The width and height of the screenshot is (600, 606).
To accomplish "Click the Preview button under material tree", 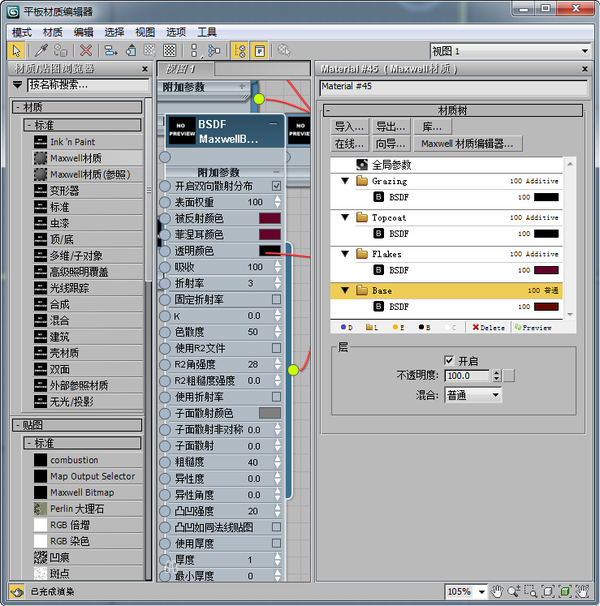I will click(x=532, y=327).
